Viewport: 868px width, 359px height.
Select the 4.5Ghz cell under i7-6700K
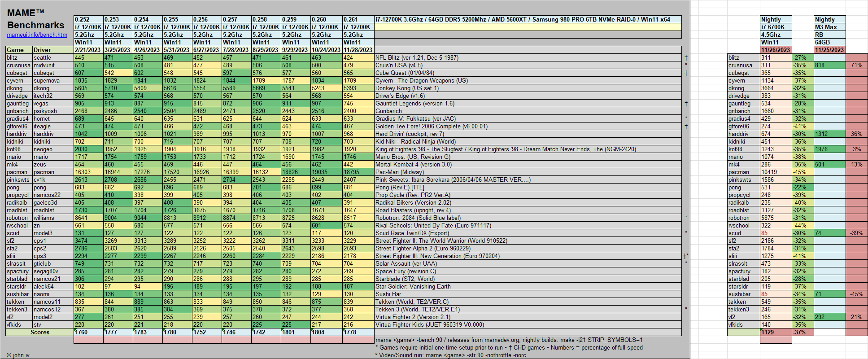click(776, 35)
